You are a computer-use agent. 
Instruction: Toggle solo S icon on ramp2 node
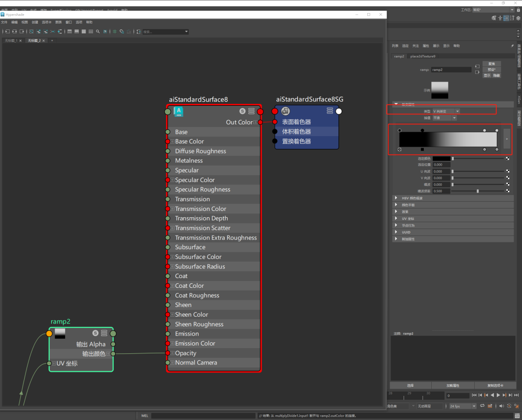(95, 333)
